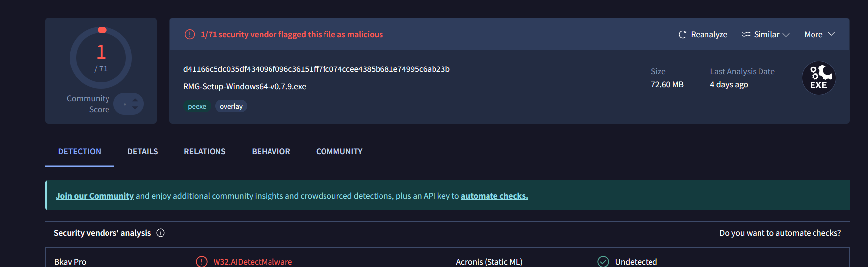Expand the Similar dropdown
868x267 pixels.
[x=765, y=34]
